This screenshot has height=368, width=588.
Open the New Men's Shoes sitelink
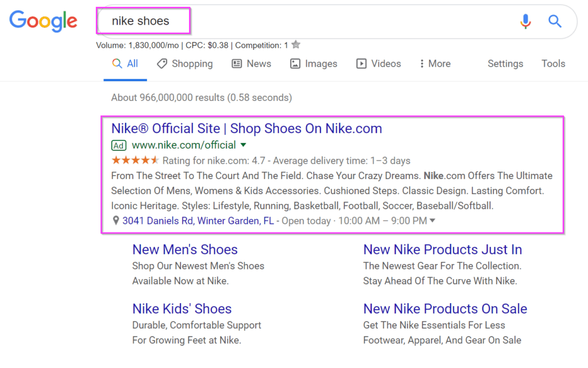(185, 250)
